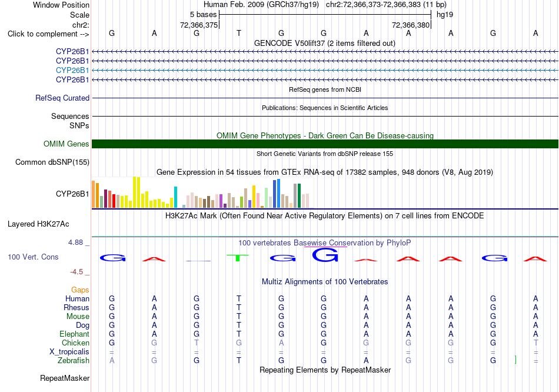
Task: Select the Scale track label
Action: [x=79, y=15]
